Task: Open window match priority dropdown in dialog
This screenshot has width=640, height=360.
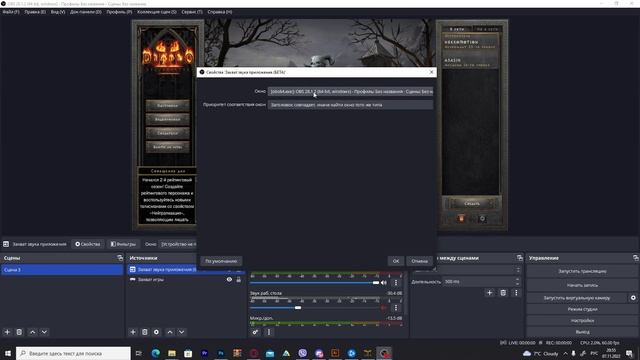Action: pos(350,105)
